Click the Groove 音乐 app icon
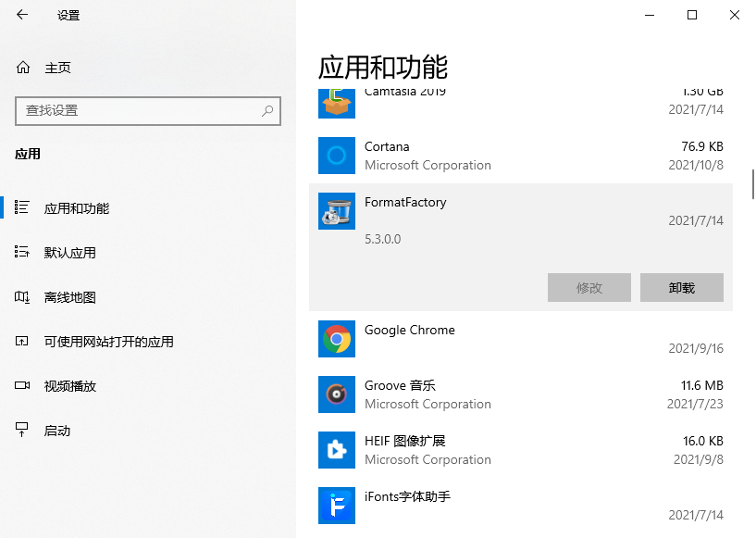756x538 pixels. click(337, 394)
